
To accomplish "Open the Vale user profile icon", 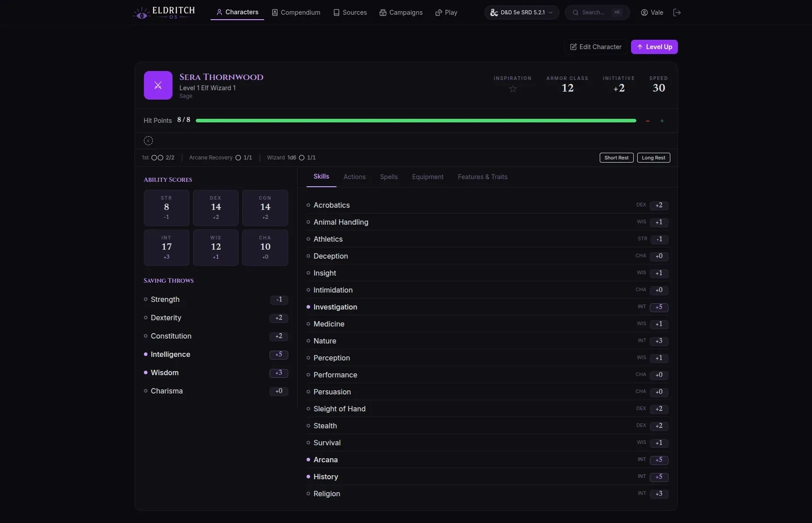I will tap(644, 13).
